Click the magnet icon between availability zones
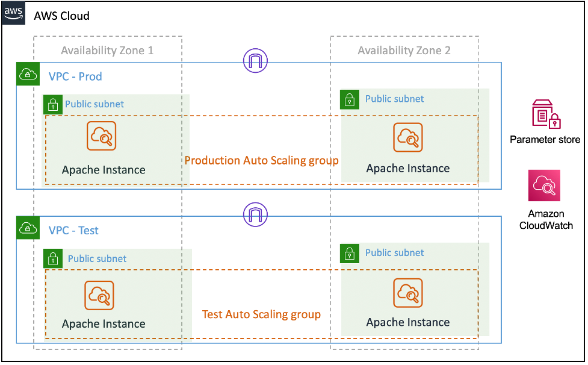This screenshot has height=365, width=588. 255,61
